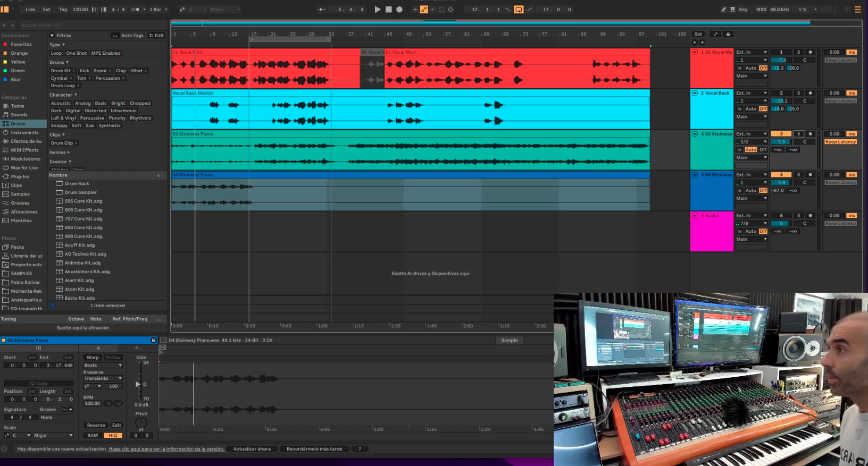Click the clip Gain slider
Image resolution: width=868 pixels, height=466 pixels.
click(139, 384)
